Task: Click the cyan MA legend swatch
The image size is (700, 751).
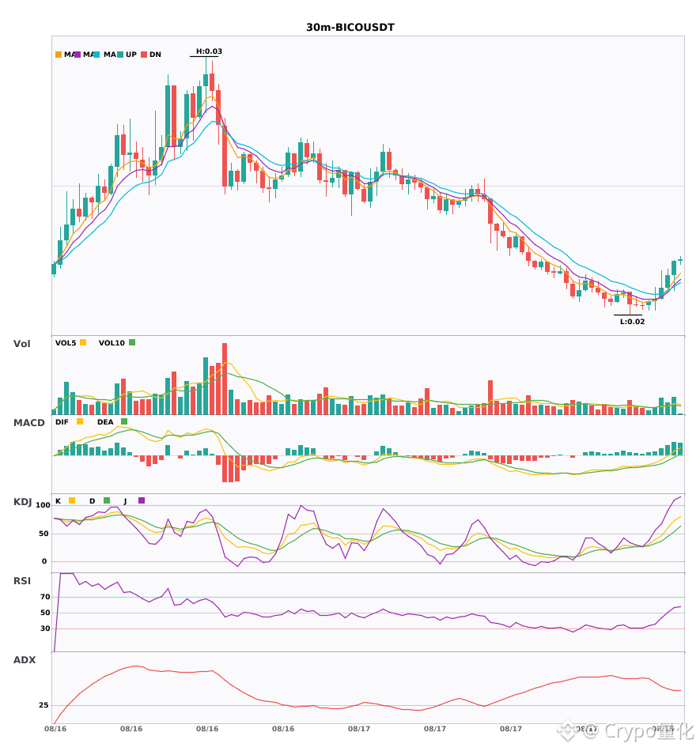Action: click(x=96, y=55)
